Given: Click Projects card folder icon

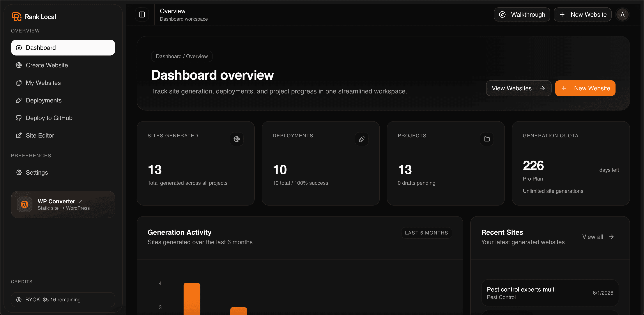Looking at the screenshot, I should [x=487, y=139].
